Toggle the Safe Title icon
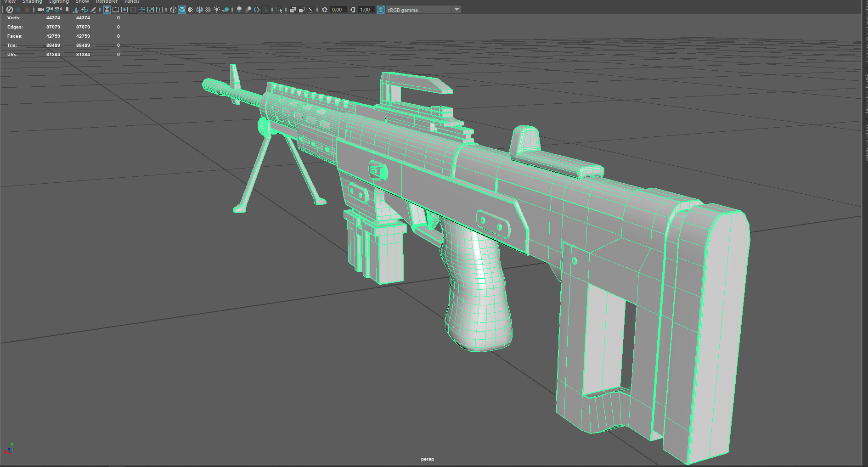This screenshot has width=868, height=467. tap(159, 10)
